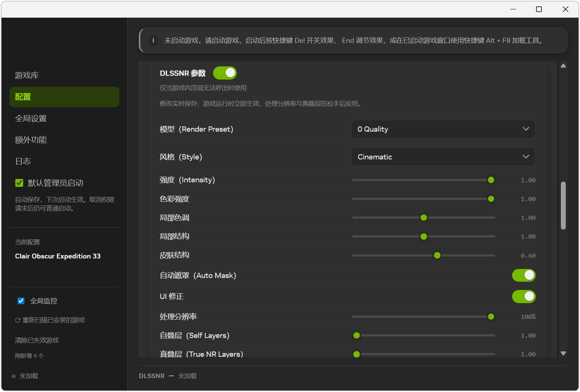Click the 皮肤结构 slider handle
Viewport: 580px width, 392px height.
click(437, 255)
